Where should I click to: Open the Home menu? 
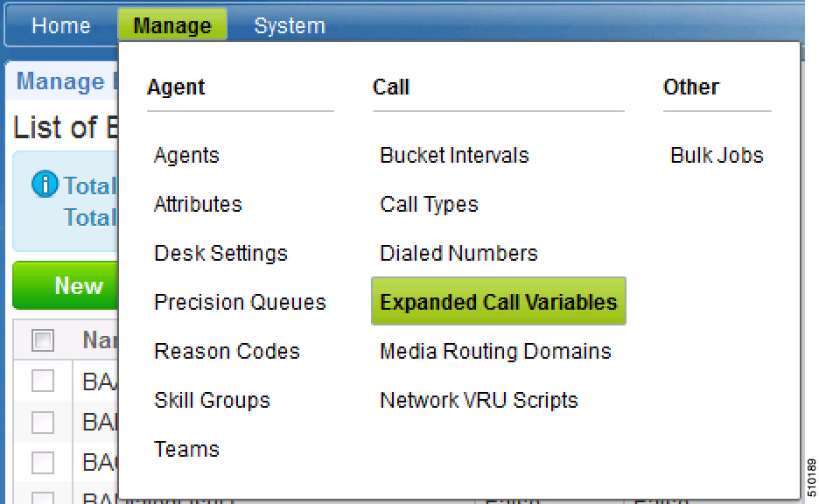pyautogui.click(x=60, y=26)
